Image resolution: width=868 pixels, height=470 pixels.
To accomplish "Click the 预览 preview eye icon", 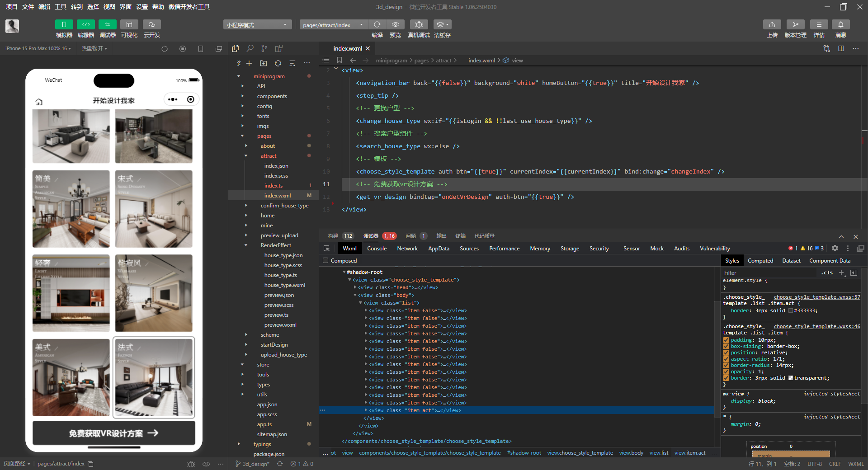I will 396,24.
